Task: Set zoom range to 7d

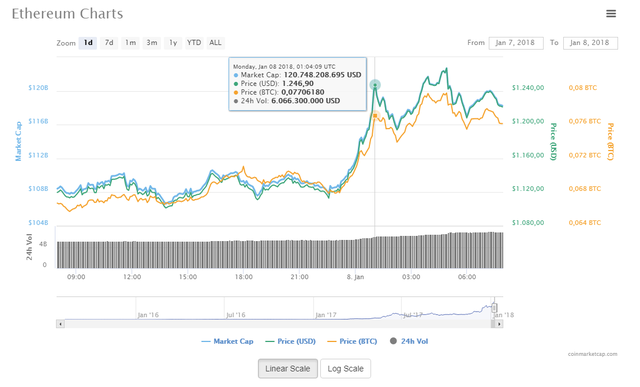Action: (109, 43)
